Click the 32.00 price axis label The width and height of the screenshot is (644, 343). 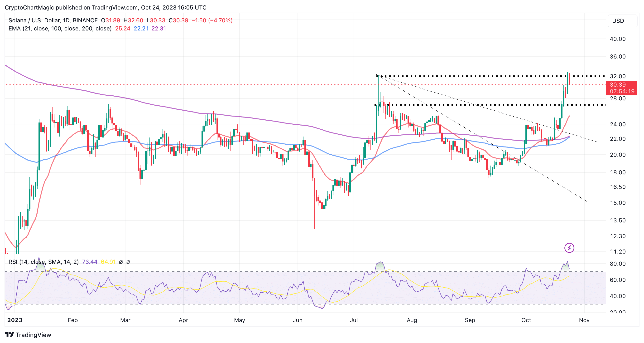click(617, 76)
